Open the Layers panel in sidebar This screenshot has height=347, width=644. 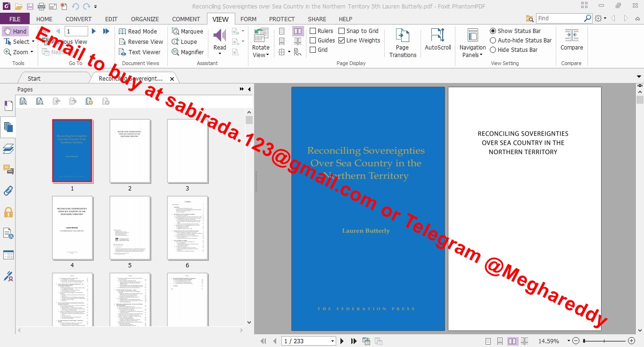pyautogui.click(x=8, y=149)
